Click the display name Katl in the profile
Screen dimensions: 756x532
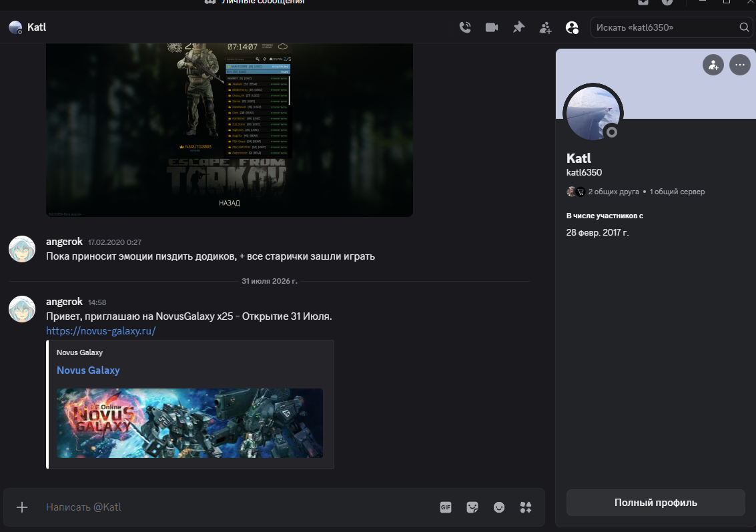(579, 158)
